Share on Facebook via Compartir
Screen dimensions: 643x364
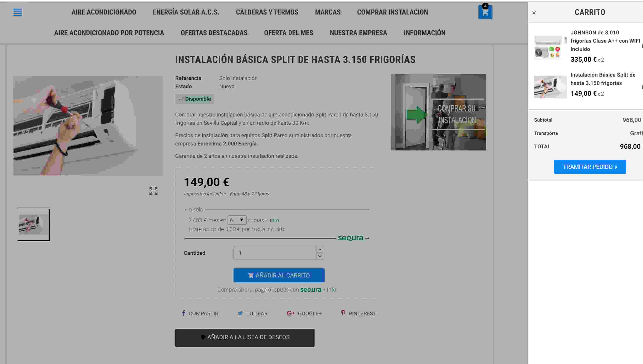click(x=200, y=313)
